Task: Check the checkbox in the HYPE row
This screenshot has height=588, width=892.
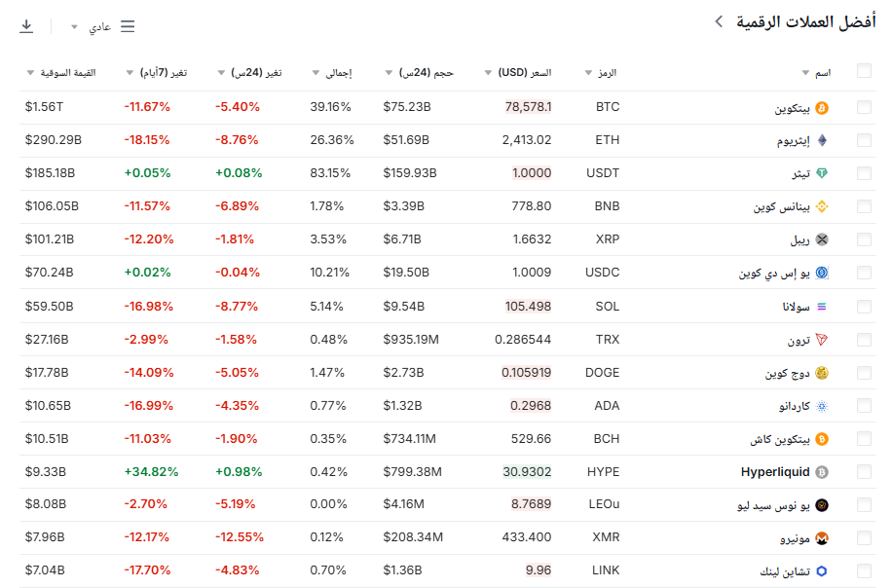Action: (x=864, y=472)
